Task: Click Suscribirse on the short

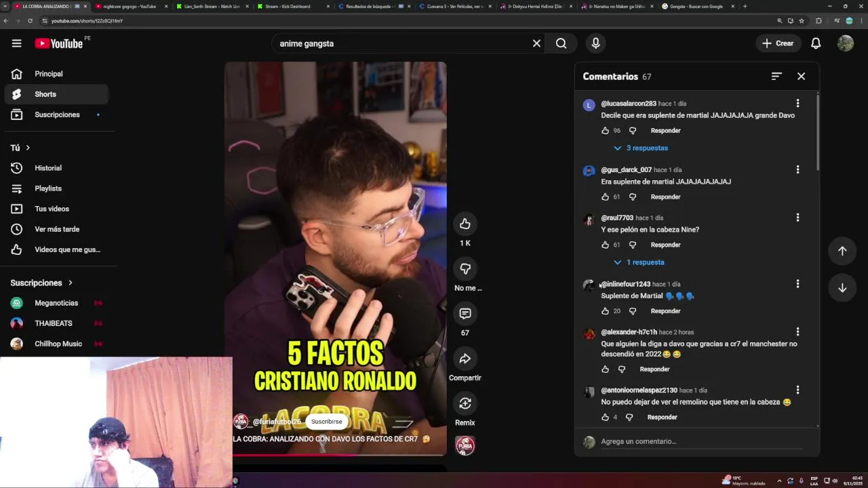Action: pos(326,422)
